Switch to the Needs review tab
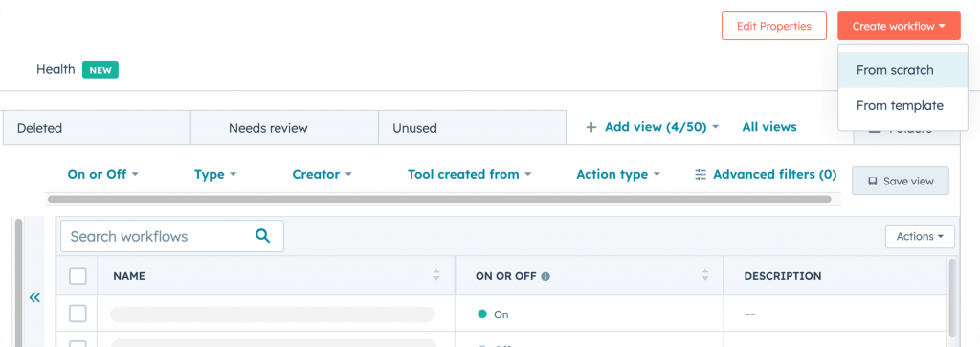Screen dimensions: 980x347 point(284,128)
